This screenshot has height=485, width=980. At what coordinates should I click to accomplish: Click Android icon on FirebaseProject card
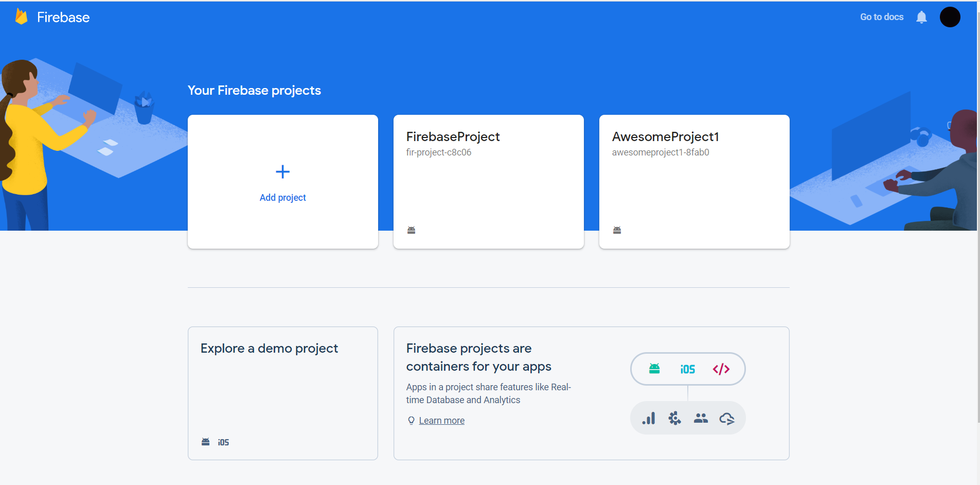[411, 230]
